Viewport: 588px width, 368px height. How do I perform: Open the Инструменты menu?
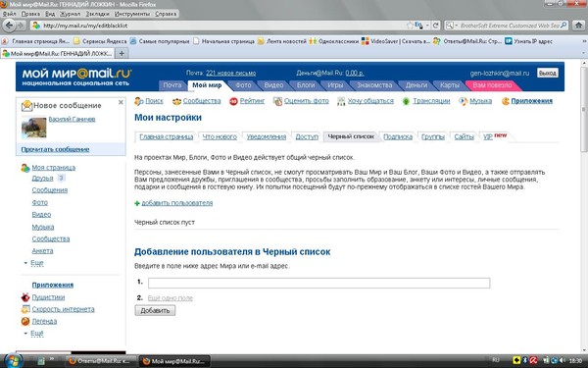point(132,14)
